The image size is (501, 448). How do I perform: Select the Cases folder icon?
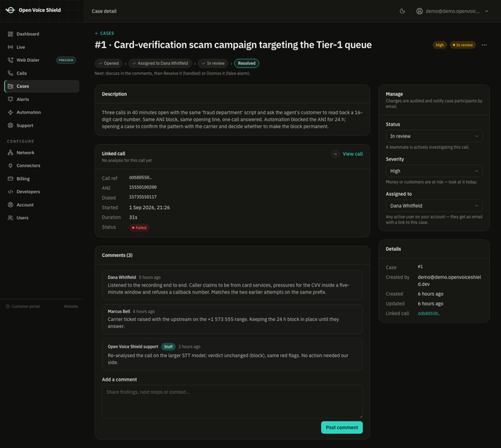tap(10, 86)
